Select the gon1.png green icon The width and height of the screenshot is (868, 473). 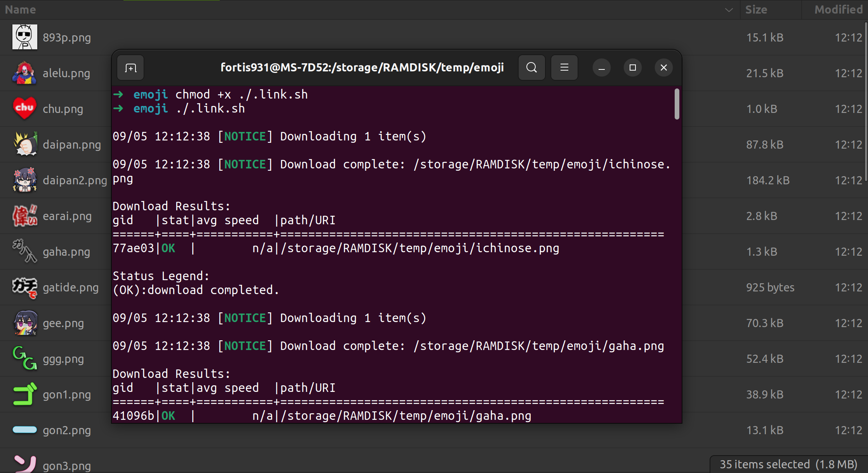[24, 394]
